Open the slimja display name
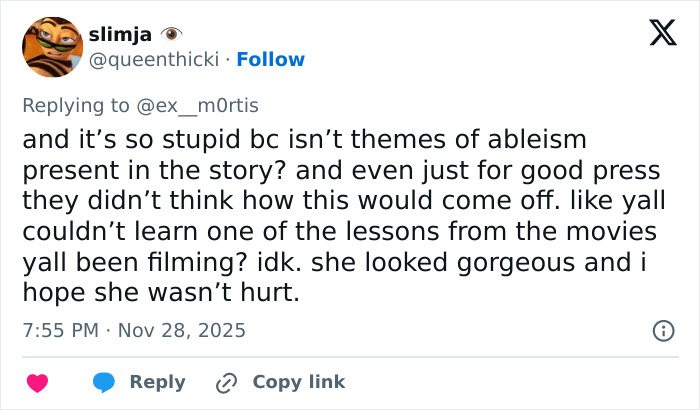The width and height of the screenshot is (700, 410). point(122,35)
